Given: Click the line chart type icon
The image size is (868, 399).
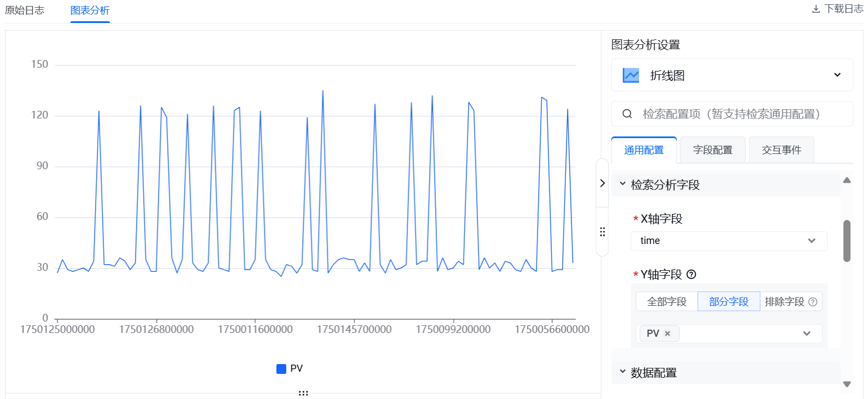Looking at the screenshot, I should coord(631,75).
